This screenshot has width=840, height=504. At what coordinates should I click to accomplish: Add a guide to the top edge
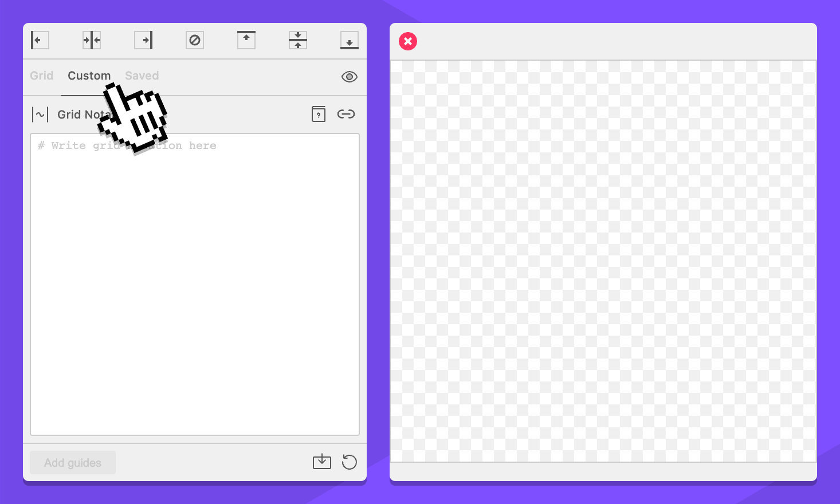(246, 40)
